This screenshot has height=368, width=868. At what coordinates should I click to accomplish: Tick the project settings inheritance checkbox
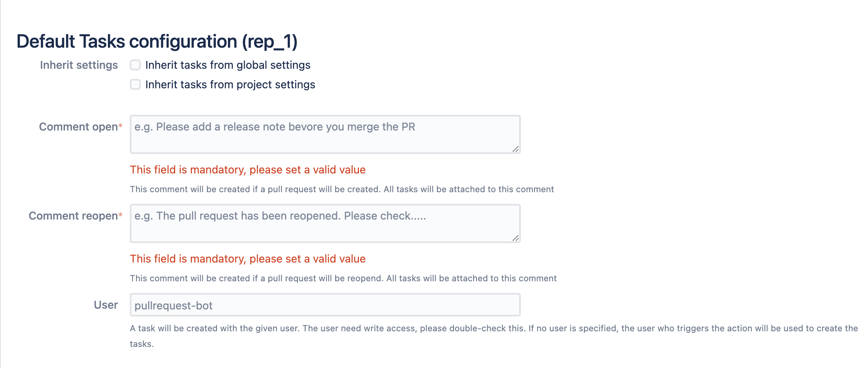click(x=135, y=84)
